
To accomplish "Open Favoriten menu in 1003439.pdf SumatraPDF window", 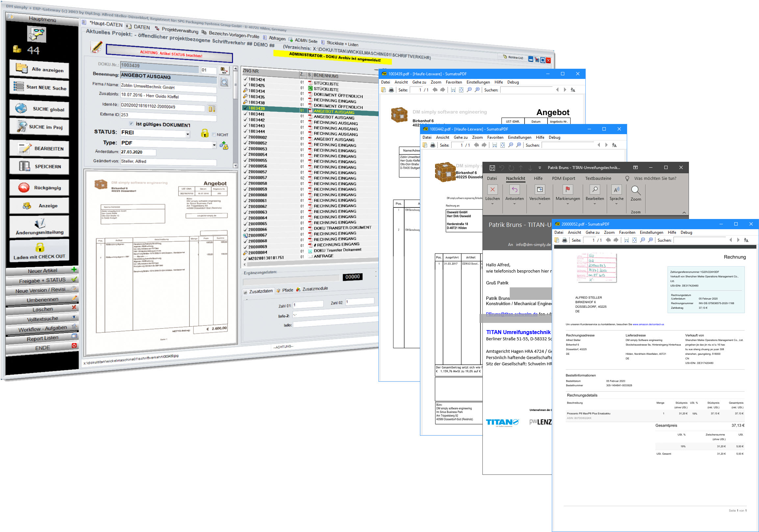I will coord(453,82).
